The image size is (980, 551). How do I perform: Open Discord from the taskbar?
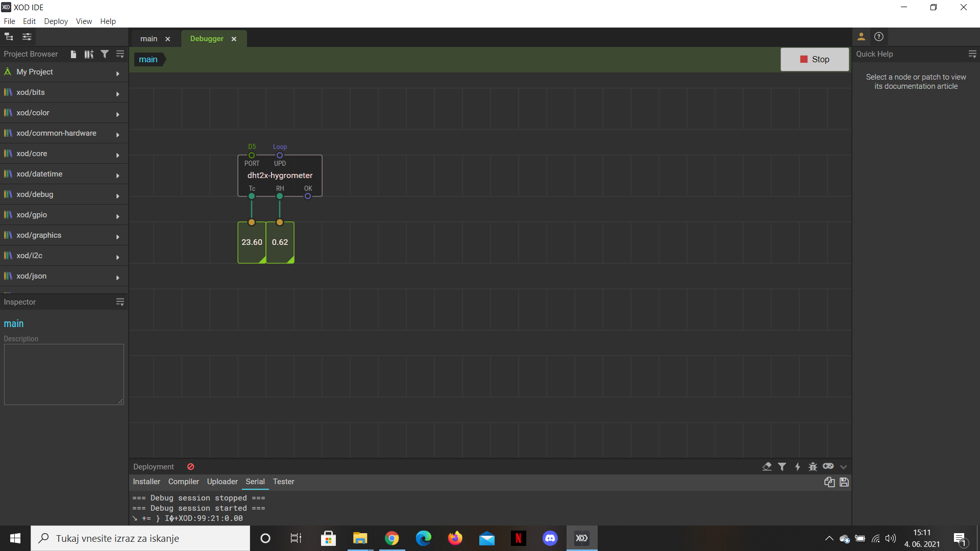coord(550,538)
